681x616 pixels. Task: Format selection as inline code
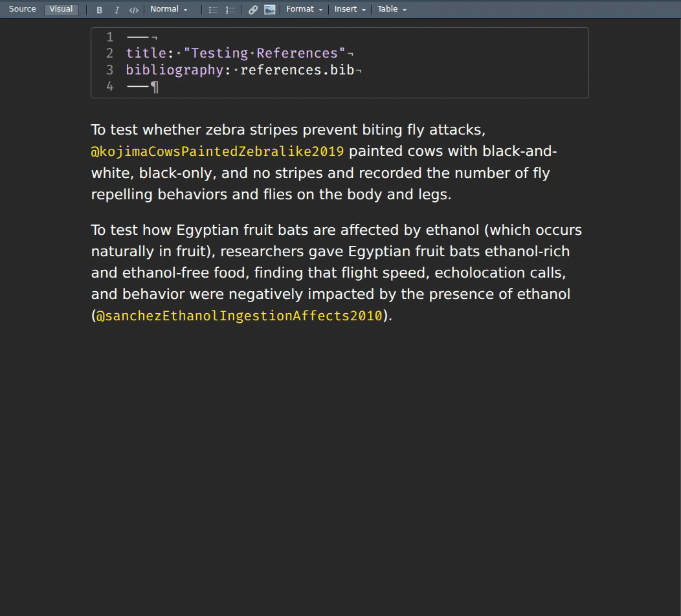pos(134,9)
